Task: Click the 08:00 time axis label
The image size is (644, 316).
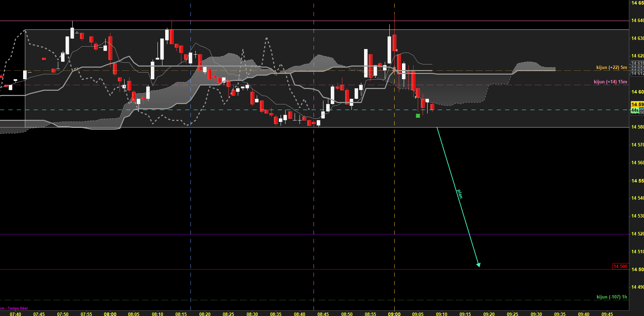Action: click(110, 314)
